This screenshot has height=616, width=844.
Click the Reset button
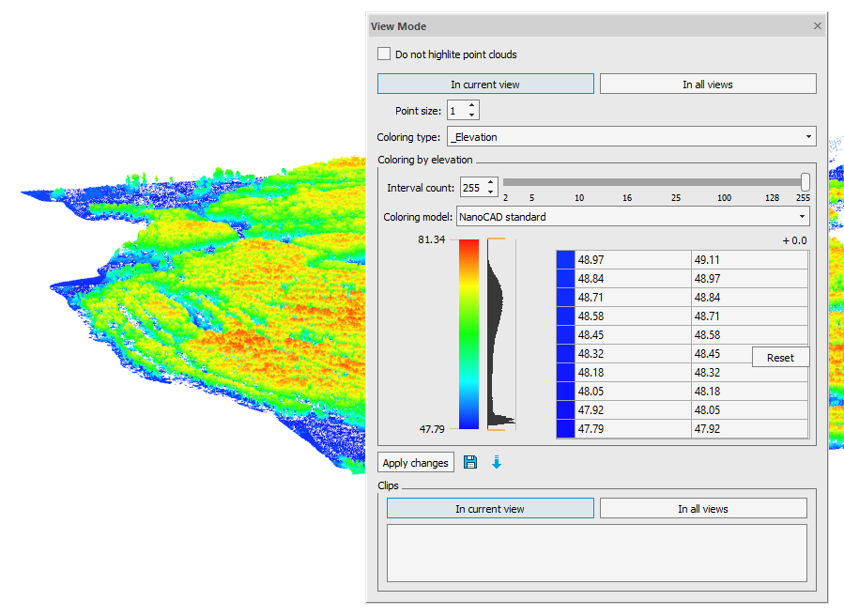(780, 358)
